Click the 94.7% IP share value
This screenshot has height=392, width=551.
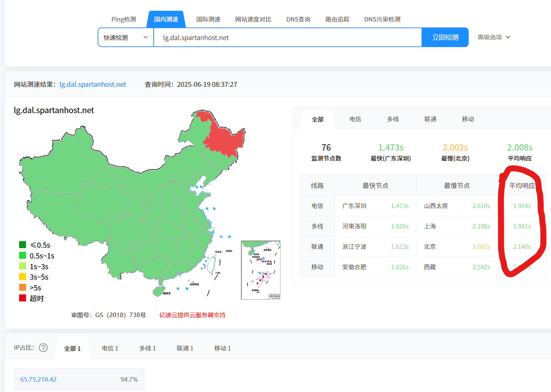(x=129, y=379)
